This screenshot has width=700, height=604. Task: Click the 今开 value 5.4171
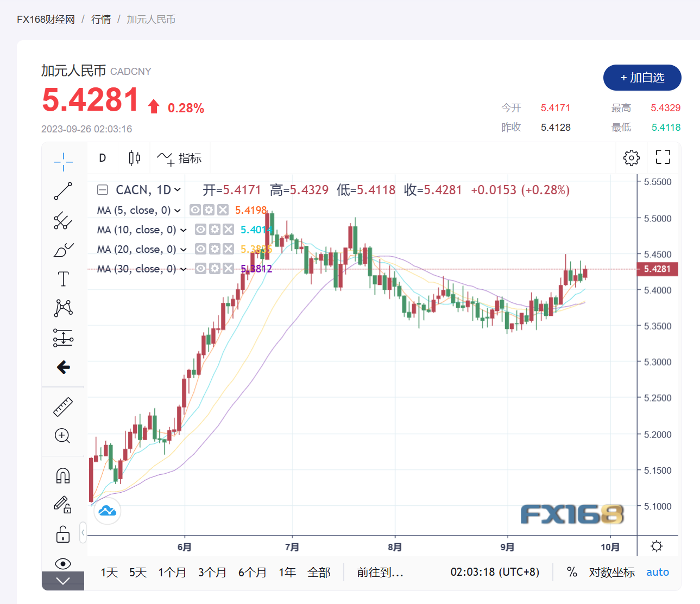[556, 108]
